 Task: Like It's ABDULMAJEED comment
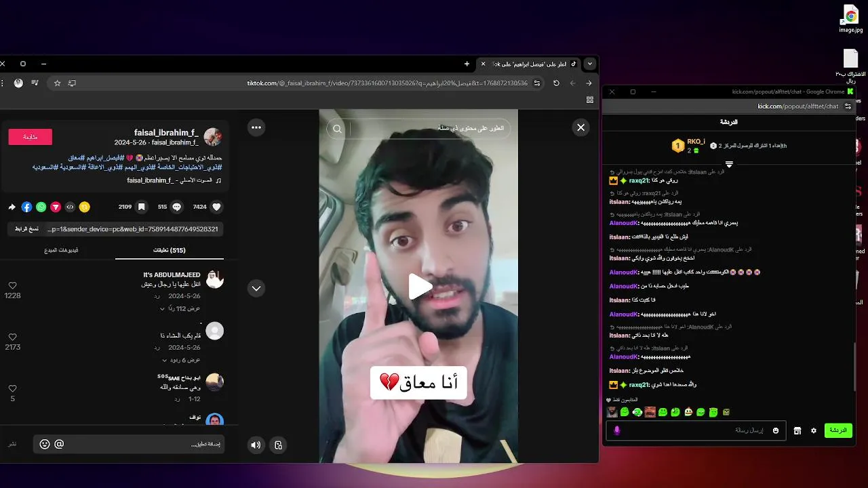tap(12, 286)
